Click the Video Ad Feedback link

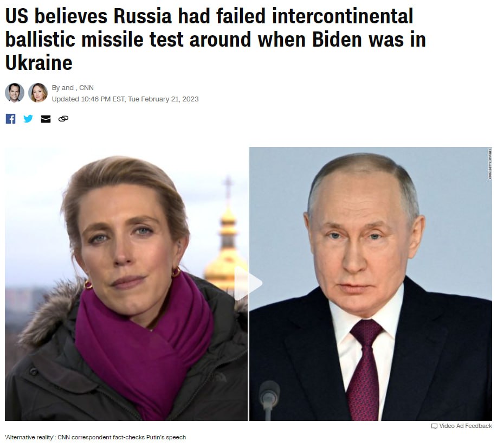tap(466, 426)
